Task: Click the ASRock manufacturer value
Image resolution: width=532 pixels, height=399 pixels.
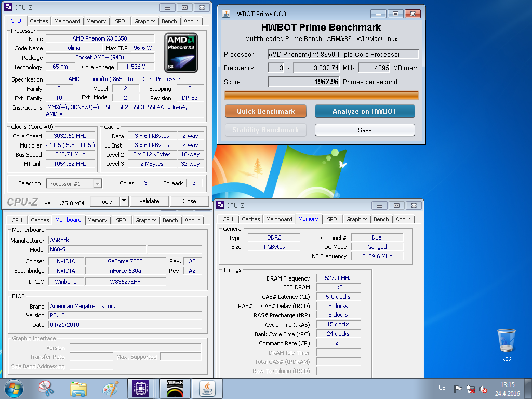Action: point(125,240)
